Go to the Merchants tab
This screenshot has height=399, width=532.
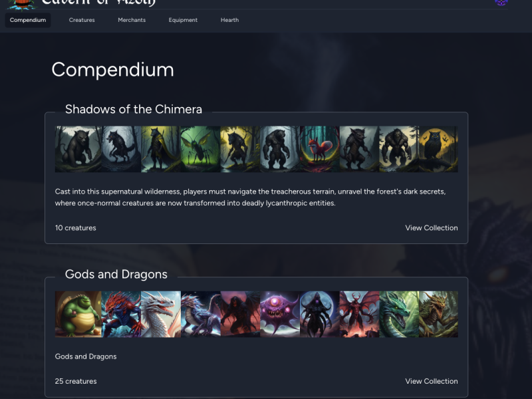pyautogui.click(x=132, y=20)
